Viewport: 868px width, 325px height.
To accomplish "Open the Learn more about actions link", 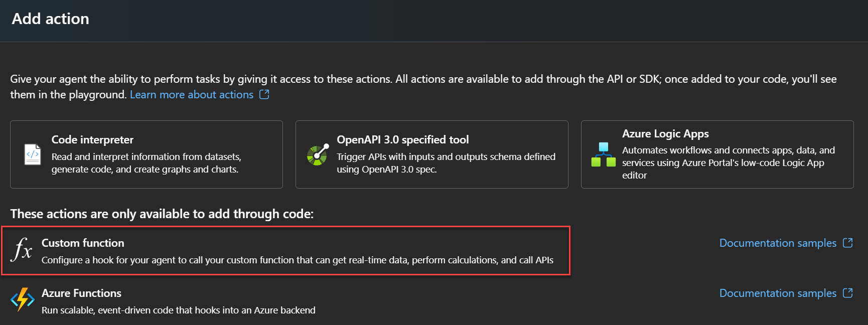I will (191, 94).
